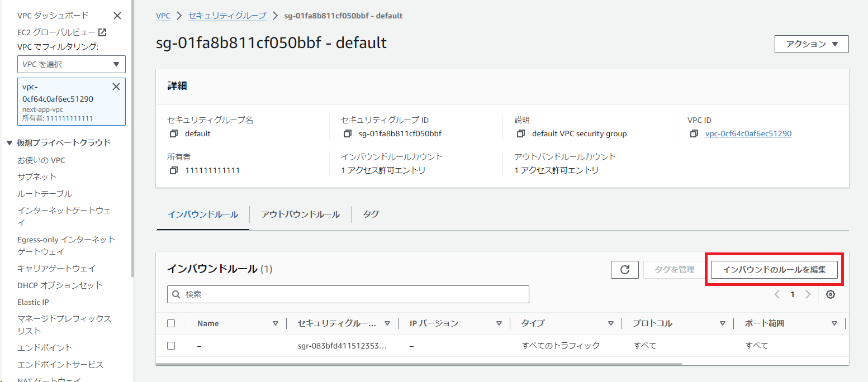Click the refresh inbound rules icon button
This screenshot has width=868, height=382.
click(x=625, y=270)
